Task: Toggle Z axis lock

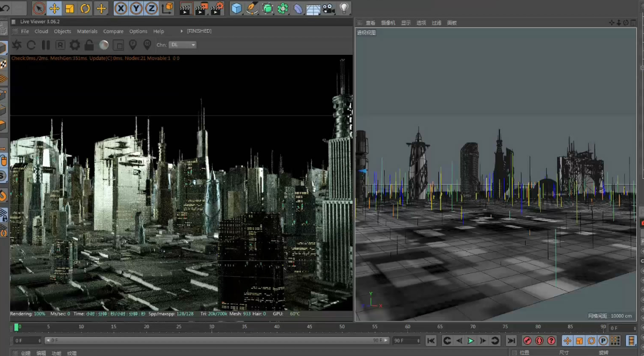Action: point(151,8)
